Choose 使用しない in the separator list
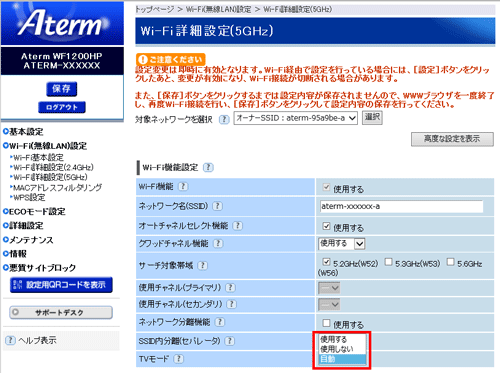The width and height of the screenshot is (500, 373). coord(342,349)
